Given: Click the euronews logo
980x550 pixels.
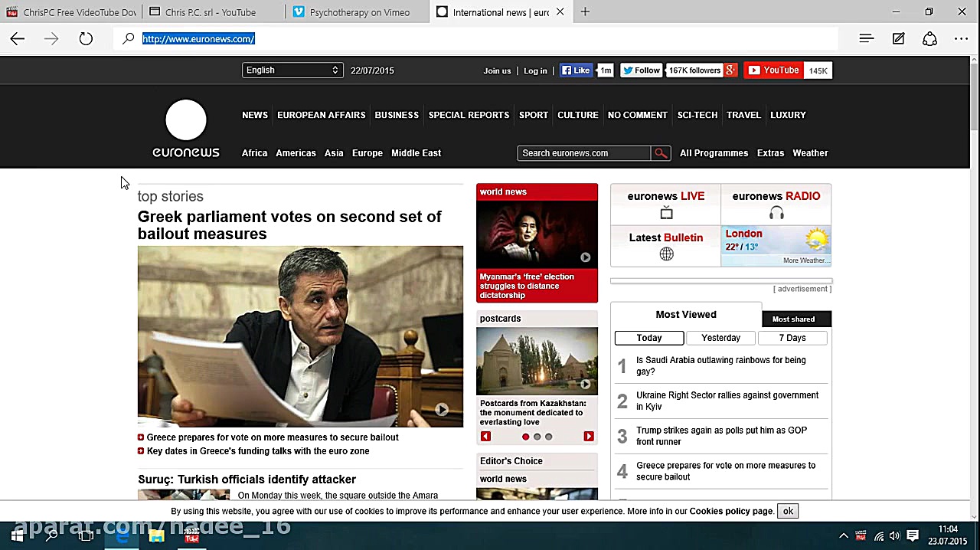Looking at the screenshot, I should (x=186, y=129).
